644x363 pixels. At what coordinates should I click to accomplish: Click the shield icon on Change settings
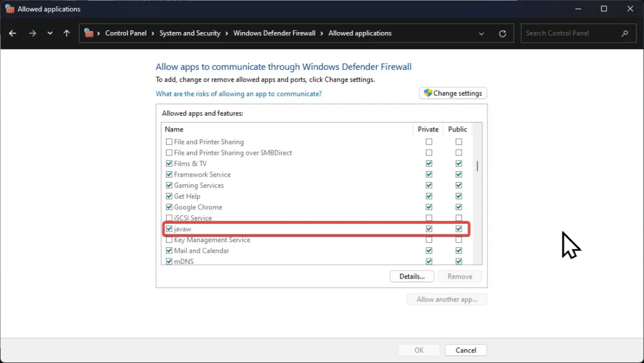coord(428,93)
